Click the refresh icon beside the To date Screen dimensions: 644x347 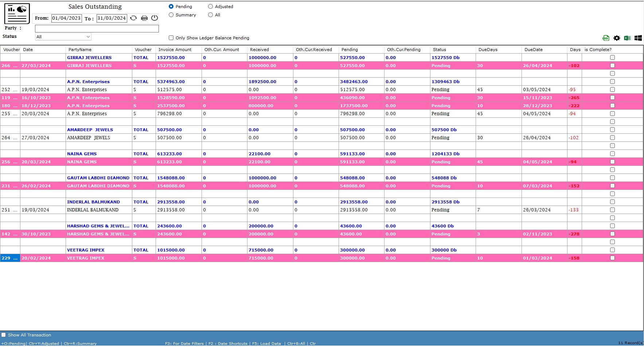(x=133, y=18)
